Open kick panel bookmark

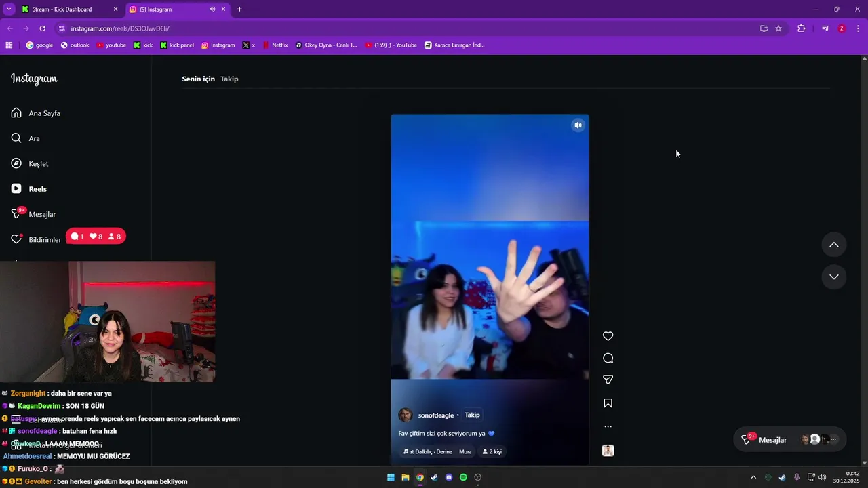click(177, 45)
